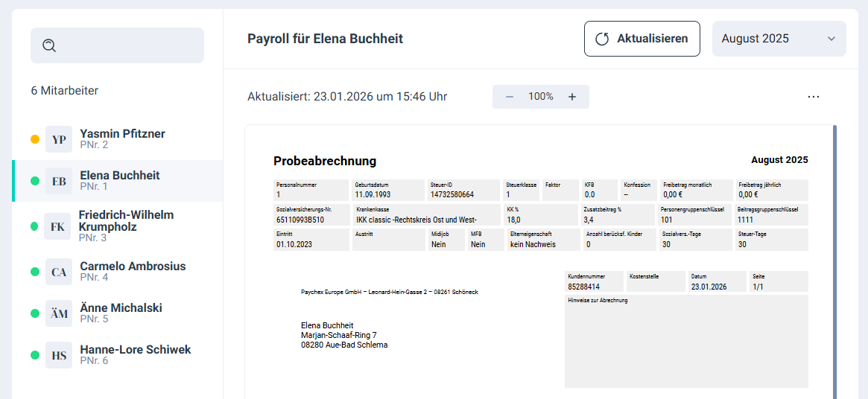Click the 100% zoom level display
The image size is (868, 399).
(x=541, y=97)
